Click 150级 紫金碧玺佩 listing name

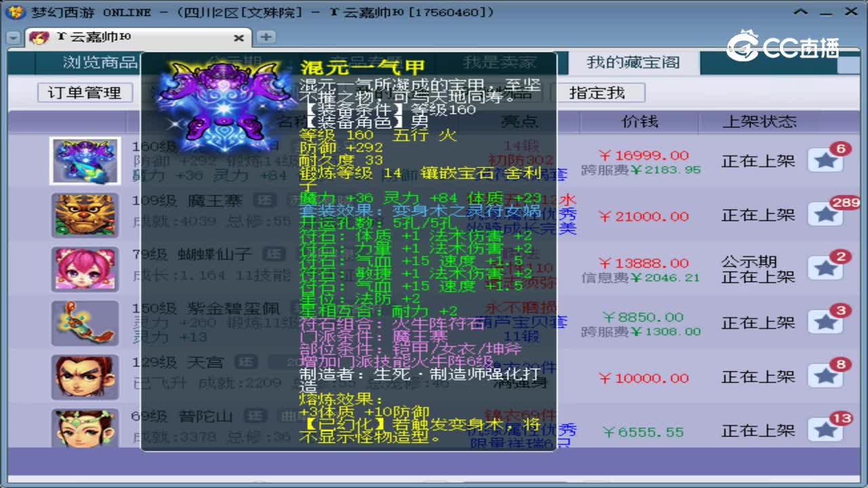205,308
